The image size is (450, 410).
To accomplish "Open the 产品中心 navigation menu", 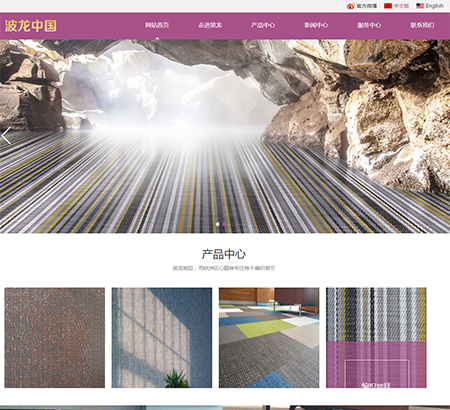I will coord(263,25).
